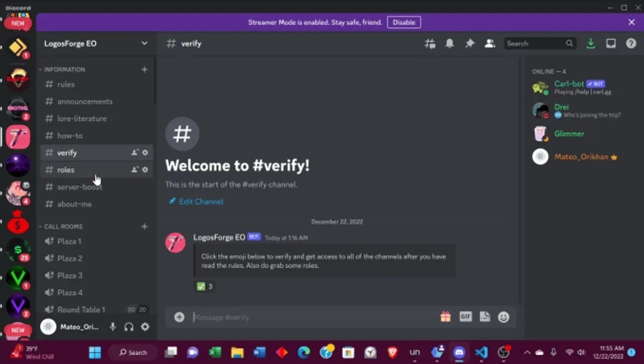Open the server-boost channel
This screenshot has width=644, height=364.
coord(97,187)
